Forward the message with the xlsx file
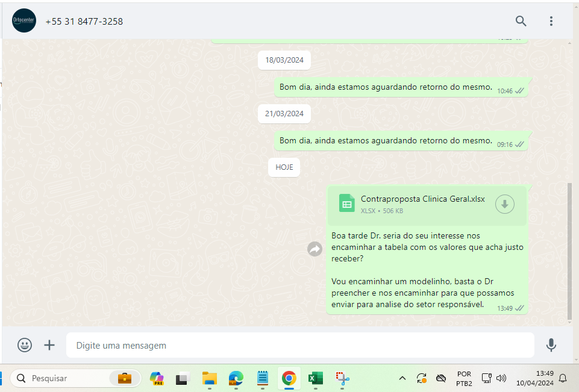Screen dimensions: 579x392 pos(315,249)
